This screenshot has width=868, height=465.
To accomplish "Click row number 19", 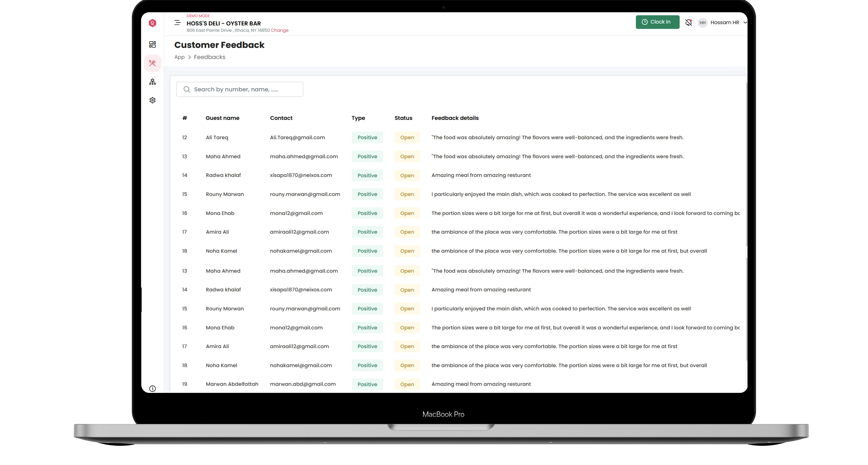I will point(185,384).
